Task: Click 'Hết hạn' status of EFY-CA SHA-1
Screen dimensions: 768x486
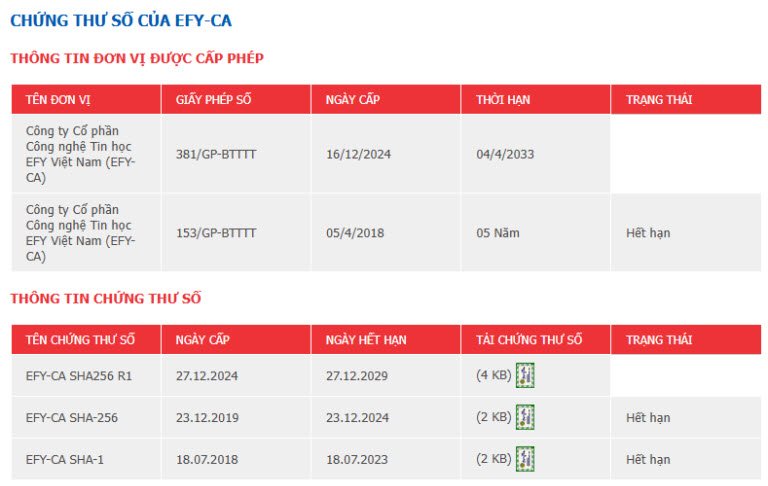Action: coord(648,460)
